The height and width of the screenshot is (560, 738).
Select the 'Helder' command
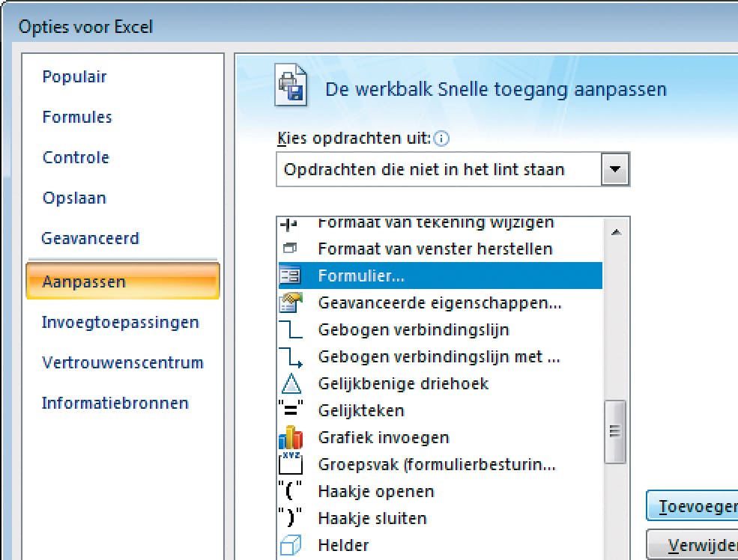pos(441,546)
